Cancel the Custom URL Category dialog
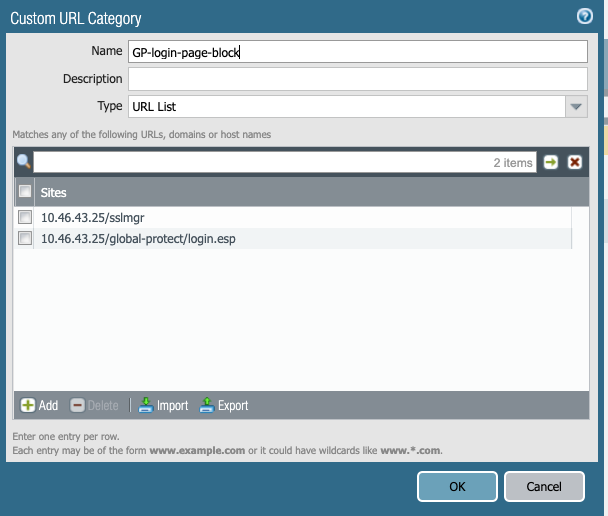Screen dimensions: 608x516 pyautogui.click(x=544, y=487)
